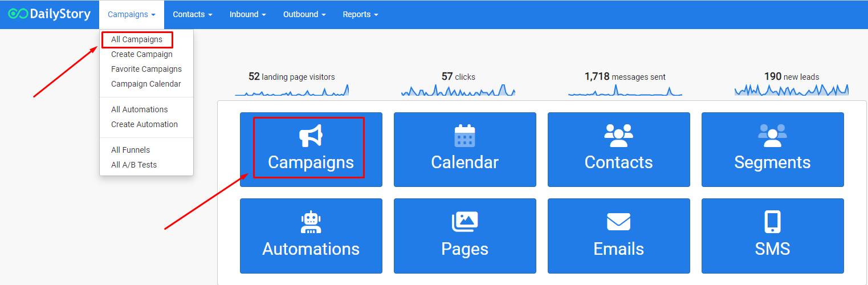
Task: Click the '190 new leads' stat
Action: pyautogui.click(x=792, y=76)
